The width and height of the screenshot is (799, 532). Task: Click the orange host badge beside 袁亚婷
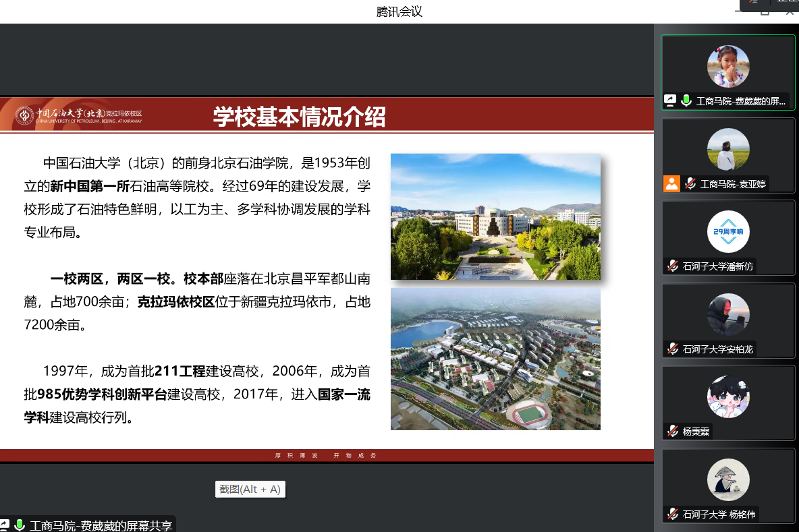pos(671,183)
